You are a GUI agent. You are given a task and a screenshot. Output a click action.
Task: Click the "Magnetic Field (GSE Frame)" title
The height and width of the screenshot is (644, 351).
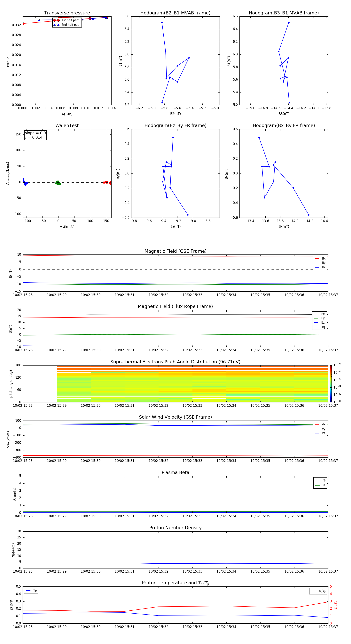coord(175,251)
